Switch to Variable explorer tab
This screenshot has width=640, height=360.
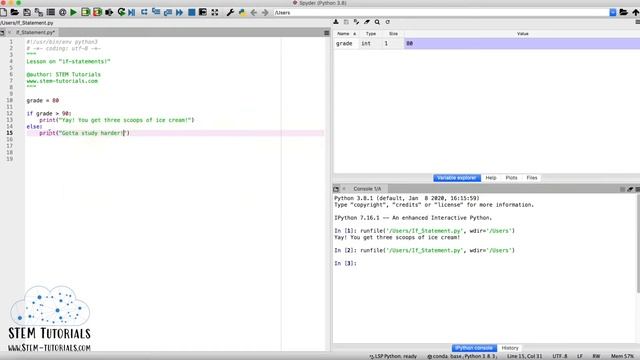click(x=457, y=178)
